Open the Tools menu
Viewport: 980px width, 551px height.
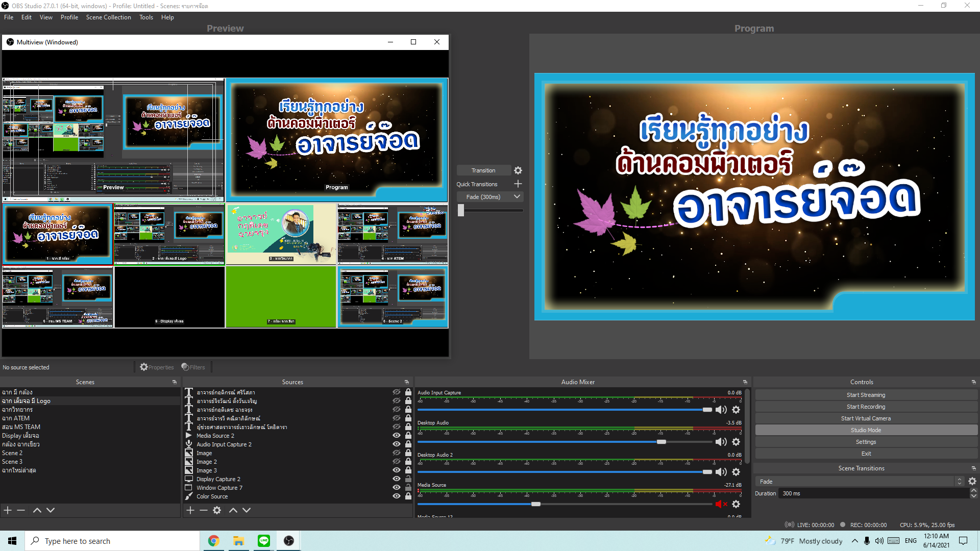pos(146,17)
